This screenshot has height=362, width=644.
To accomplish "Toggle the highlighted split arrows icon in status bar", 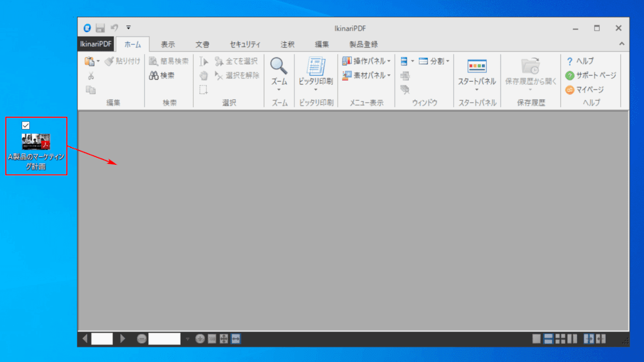I will pyautogui.click(x=589, y=338).
